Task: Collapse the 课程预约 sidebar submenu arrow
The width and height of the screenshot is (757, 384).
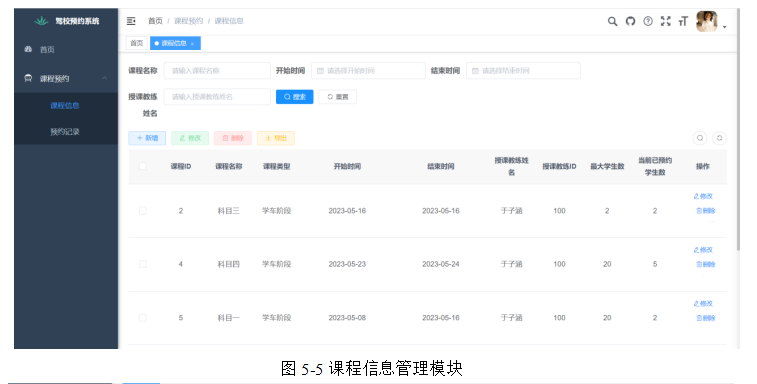Action: pyautogui.click(x=104, y=78)
